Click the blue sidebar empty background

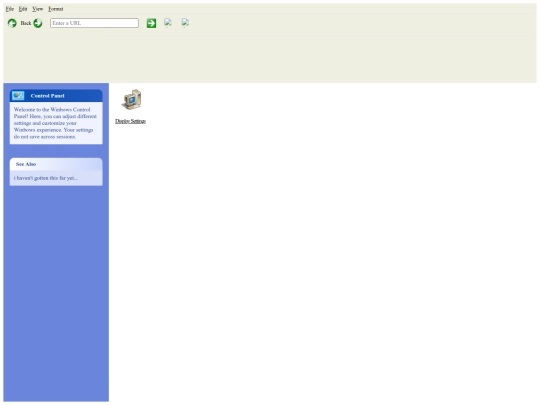point(56,293)
